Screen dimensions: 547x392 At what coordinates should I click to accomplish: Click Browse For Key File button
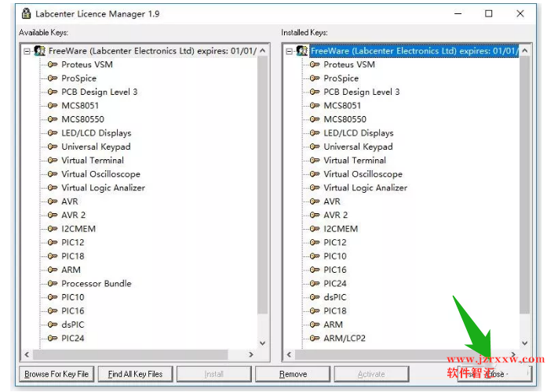57,374
